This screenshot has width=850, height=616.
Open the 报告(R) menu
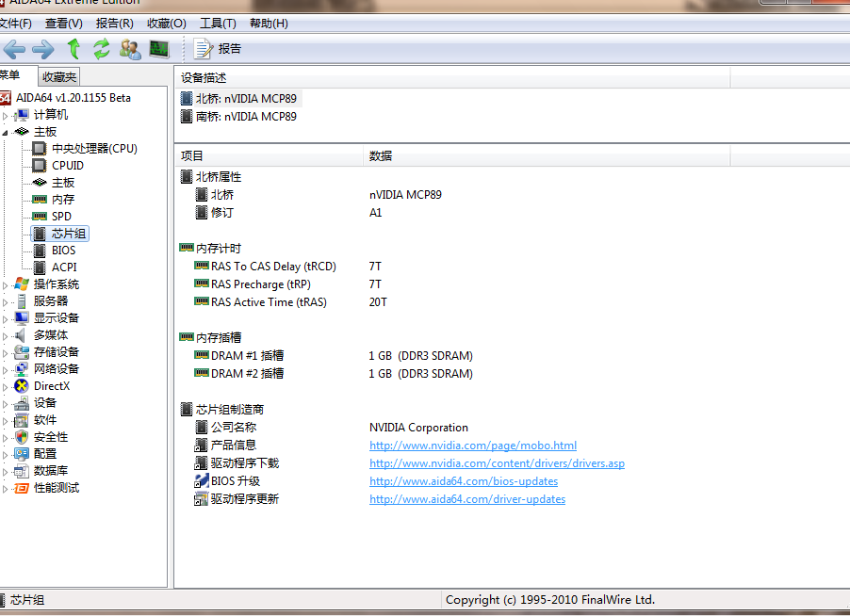coord(114,24)
